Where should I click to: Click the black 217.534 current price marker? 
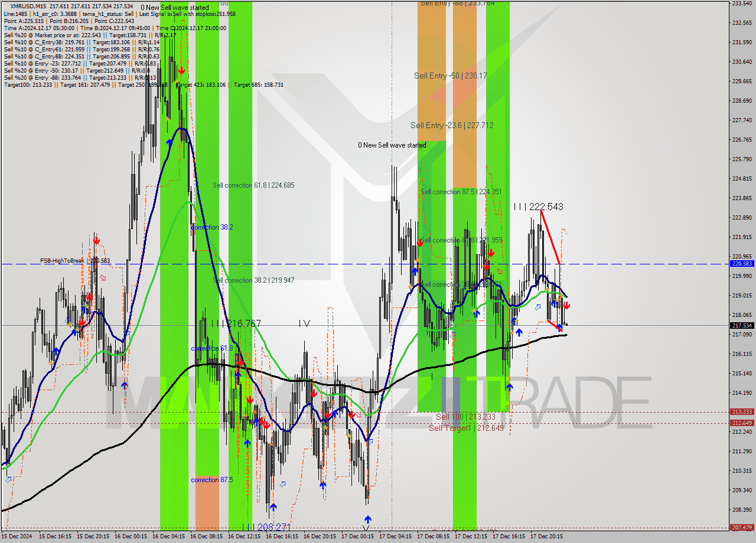[742, 325]
